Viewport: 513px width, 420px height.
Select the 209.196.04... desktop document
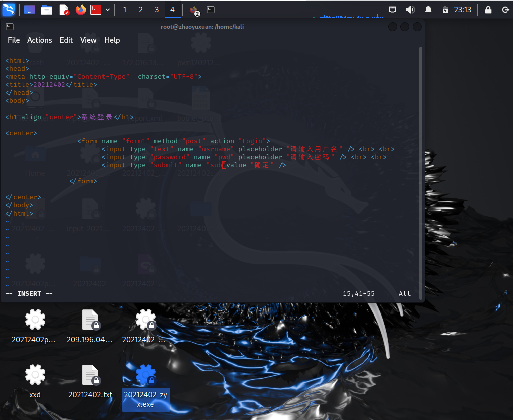coord(89,326)
